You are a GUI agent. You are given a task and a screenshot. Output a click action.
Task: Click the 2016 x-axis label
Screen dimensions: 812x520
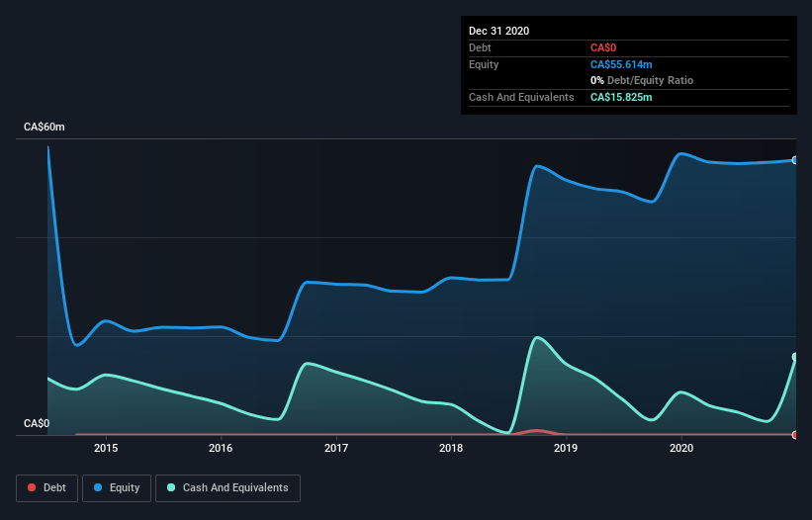point(221,448)
